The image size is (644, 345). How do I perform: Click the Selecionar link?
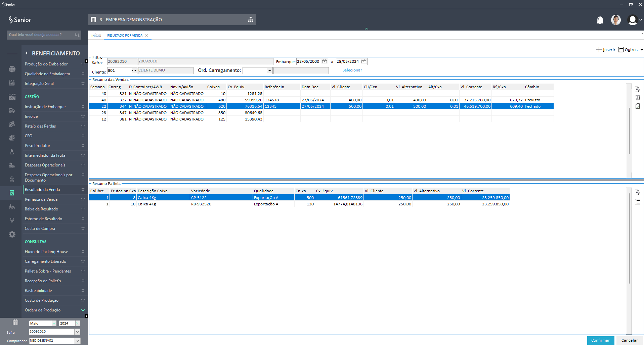click(x=352, y=70)
